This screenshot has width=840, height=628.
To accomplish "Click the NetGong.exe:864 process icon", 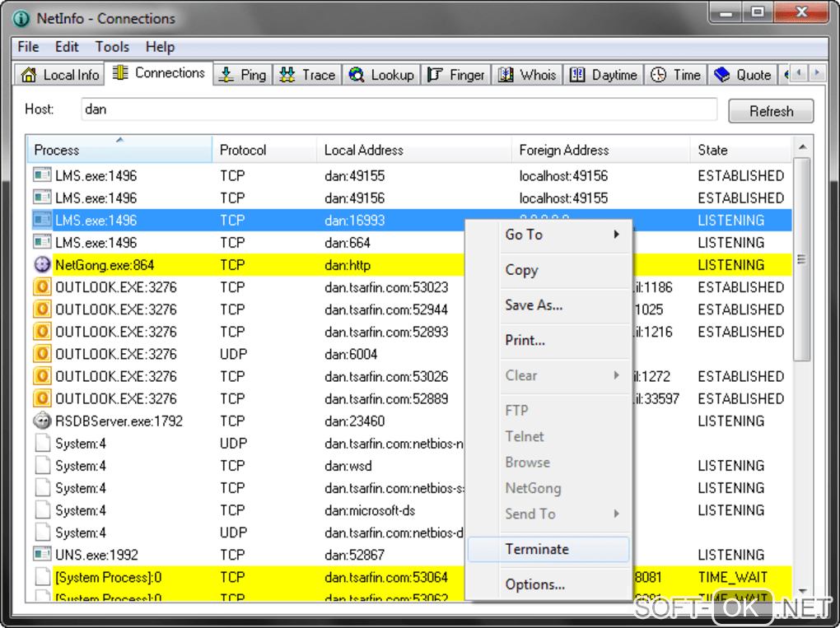I will (x=42, y=264).
